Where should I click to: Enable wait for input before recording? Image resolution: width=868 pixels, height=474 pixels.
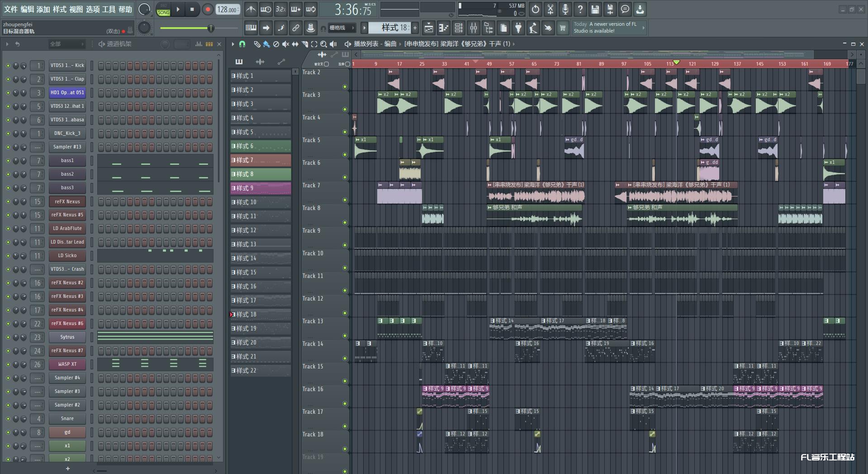[x=266, y=9]
